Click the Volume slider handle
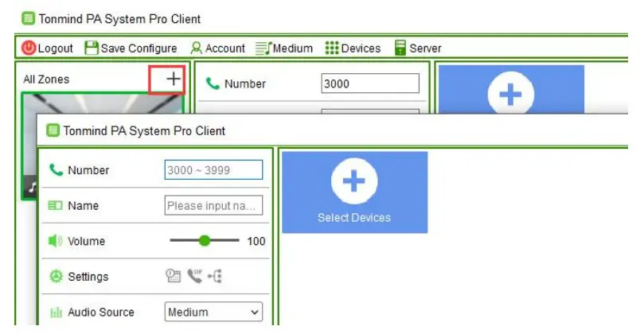Screen dimensions: 644x334 click(x=204, y=240)
